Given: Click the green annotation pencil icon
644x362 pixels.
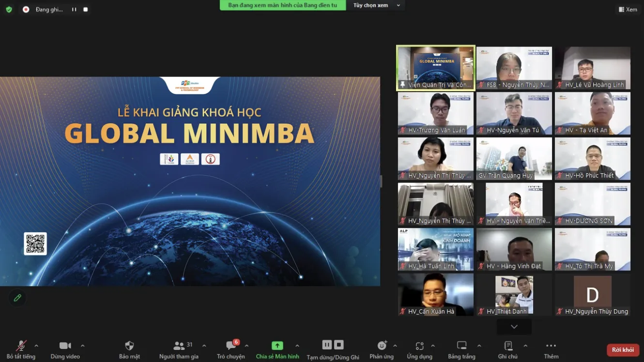Looking at the screenshot, I should click(17, 298).
